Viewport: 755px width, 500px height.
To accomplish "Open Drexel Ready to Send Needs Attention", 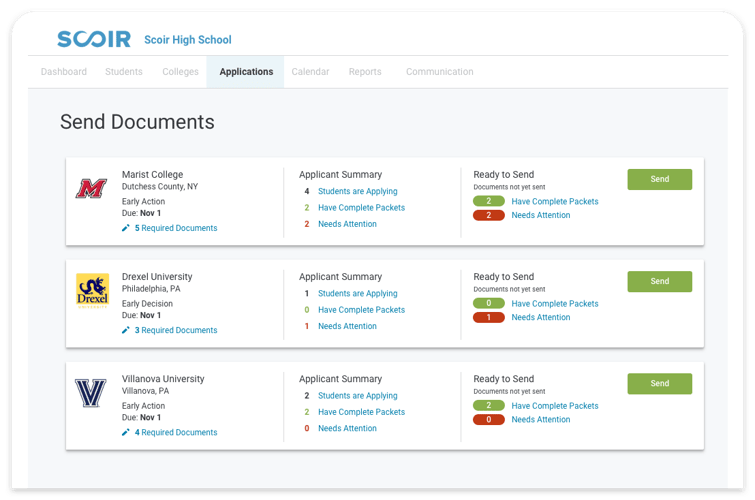I will pos(541,317).
